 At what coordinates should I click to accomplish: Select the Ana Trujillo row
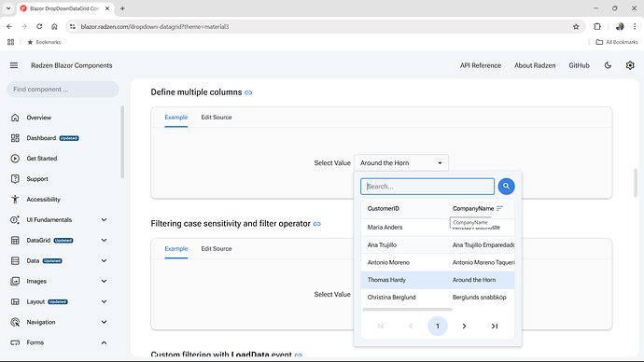pos(438,245)
